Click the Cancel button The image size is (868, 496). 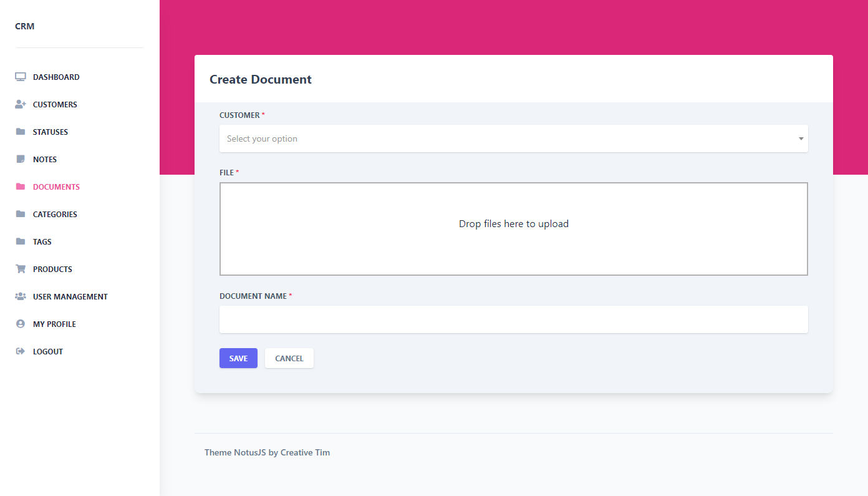[289, 358]
